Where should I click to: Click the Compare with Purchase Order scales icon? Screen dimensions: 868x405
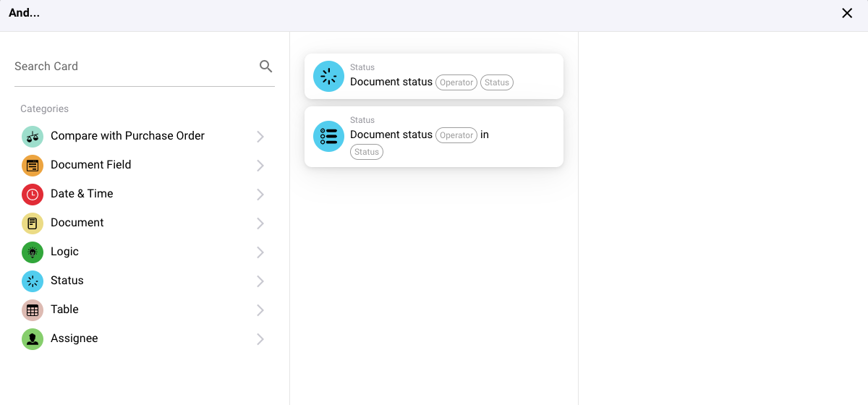coord(33,137)
